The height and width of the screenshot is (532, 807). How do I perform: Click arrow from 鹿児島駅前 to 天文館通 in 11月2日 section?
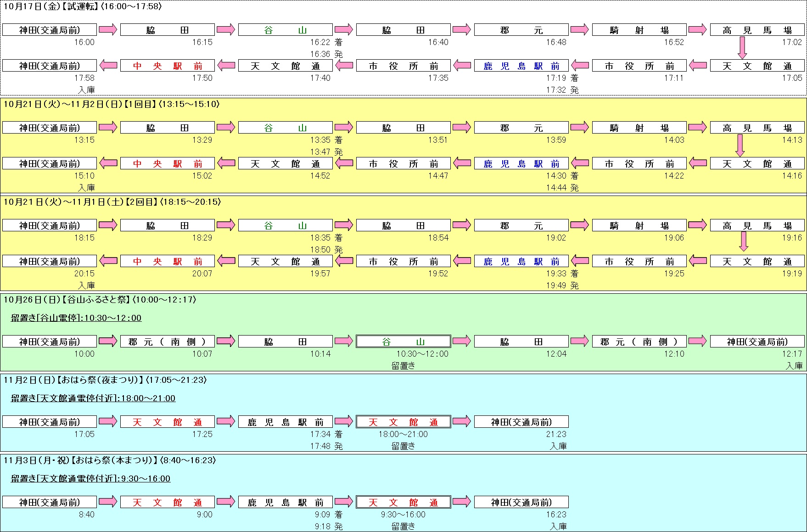pyautogui.click(x=344, y=421)
